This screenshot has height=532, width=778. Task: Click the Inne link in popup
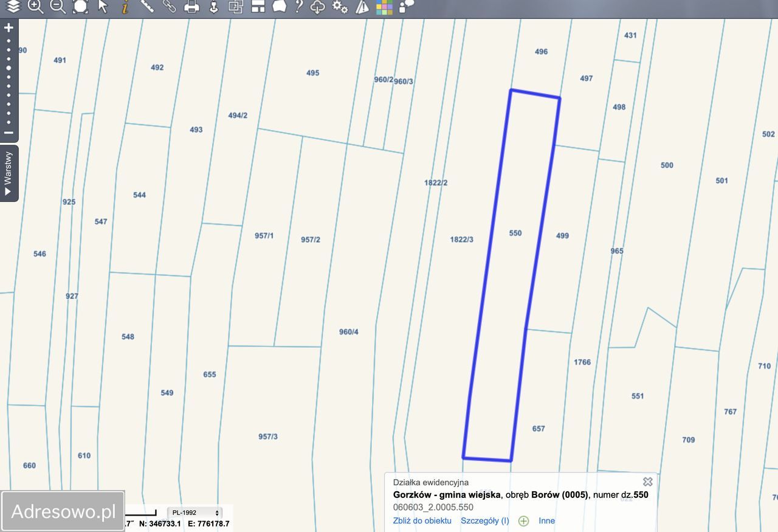[546, 520]
